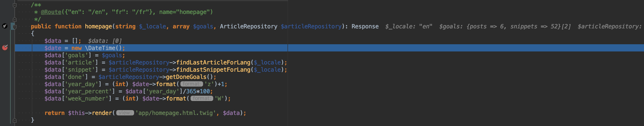
Task: Click the 'app/homepage.html.twig' template string
Action: coord(176,113)
